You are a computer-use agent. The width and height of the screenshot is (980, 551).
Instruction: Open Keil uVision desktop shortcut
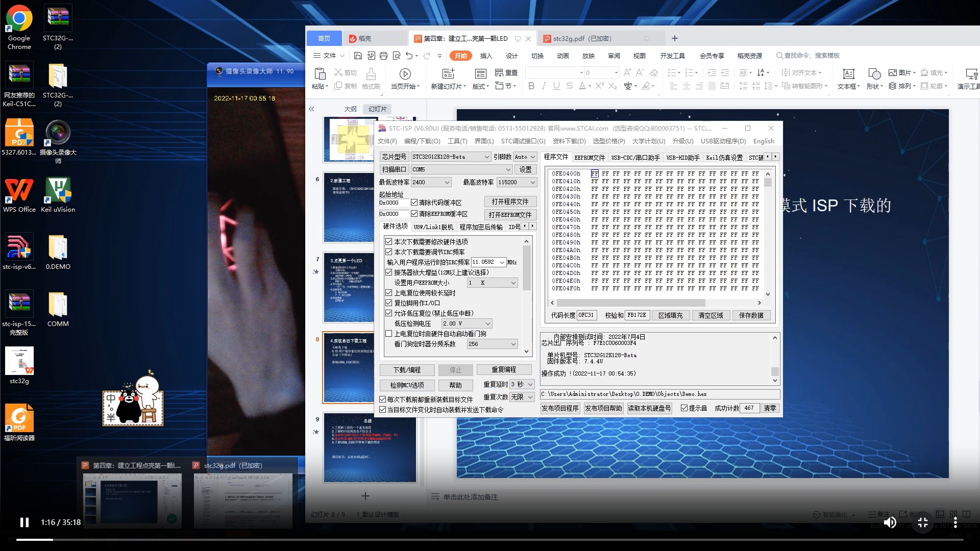pos(58,195)
